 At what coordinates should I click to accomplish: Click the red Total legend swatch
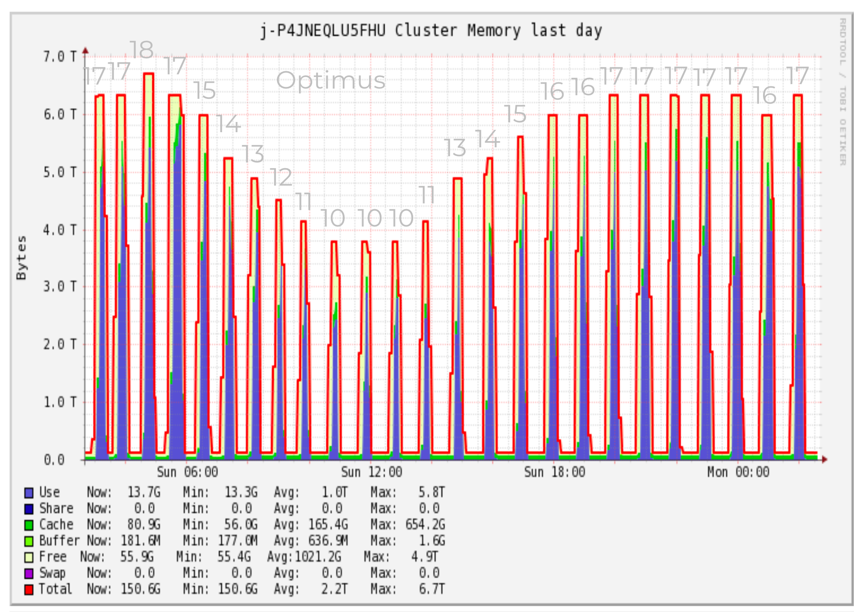coord(29,590)
